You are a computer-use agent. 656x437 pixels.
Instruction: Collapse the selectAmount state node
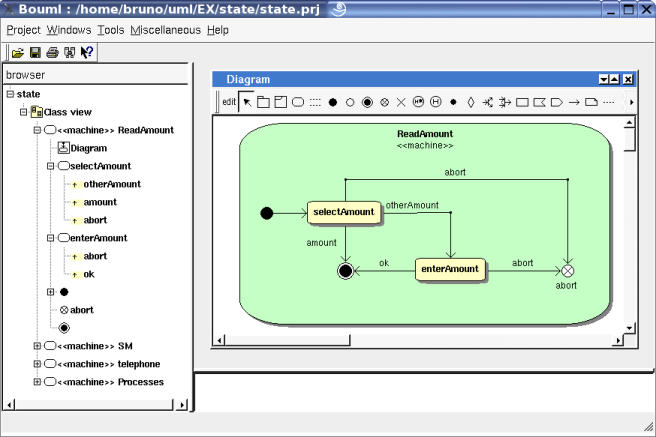[x=51, y=166]
